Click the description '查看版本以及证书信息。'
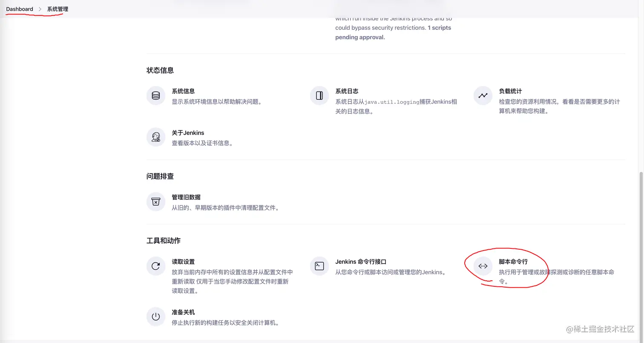The image size is (644, 343). tap(202, 144)
